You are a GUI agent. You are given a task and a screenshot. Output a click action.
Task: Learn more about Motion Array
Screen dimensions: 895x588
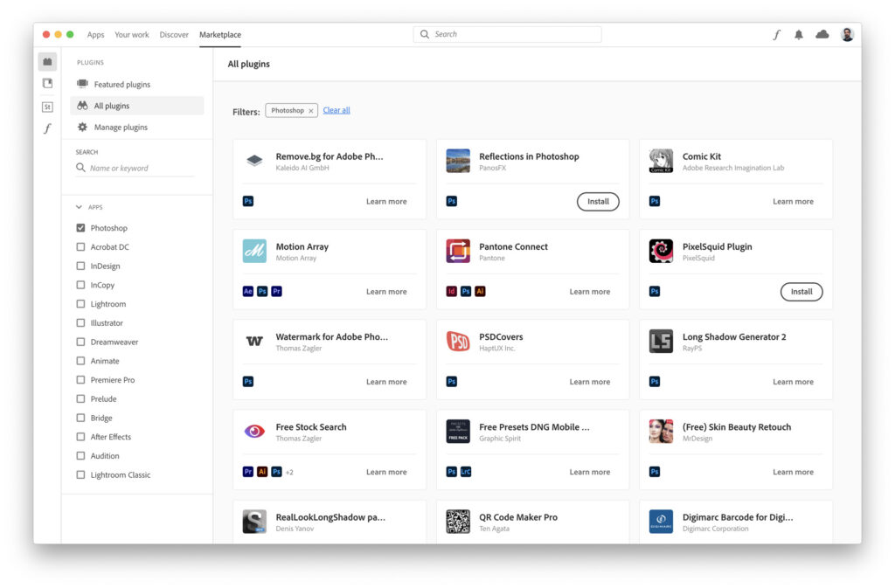tap(386, 292)
